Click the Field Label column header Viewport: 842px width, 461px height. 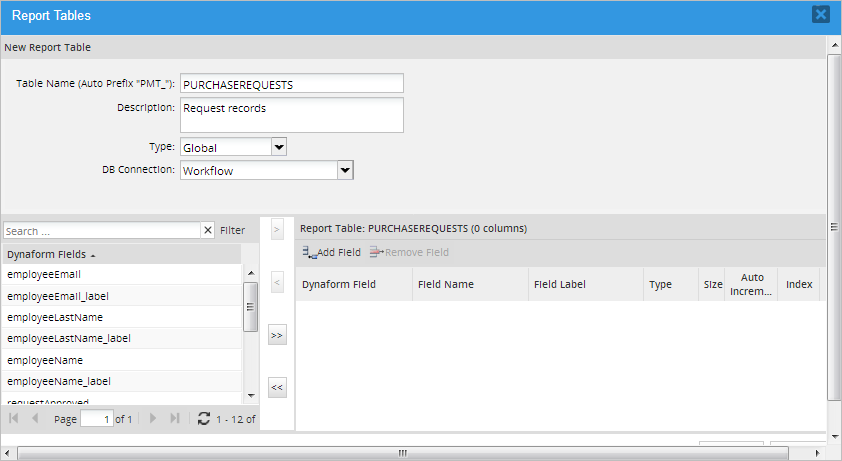585,285
